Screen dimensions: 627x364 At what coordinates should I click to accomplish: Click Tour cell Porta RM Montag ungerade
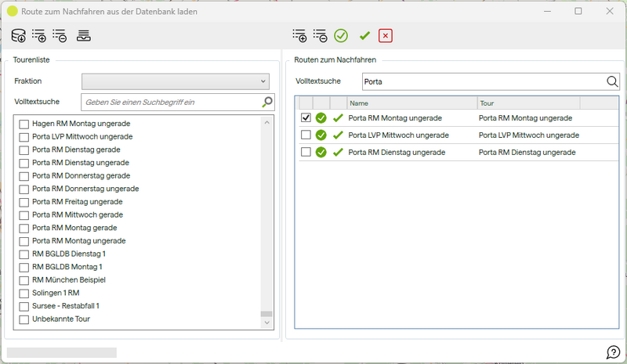pyautogui.click(x=525, y=118)
